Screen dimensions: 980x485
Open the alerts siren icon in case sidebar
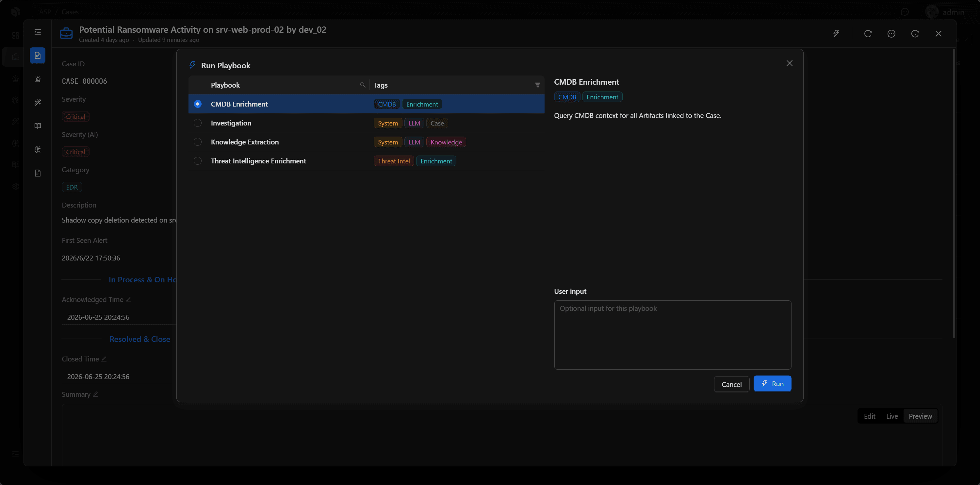[x=38, y=79]
